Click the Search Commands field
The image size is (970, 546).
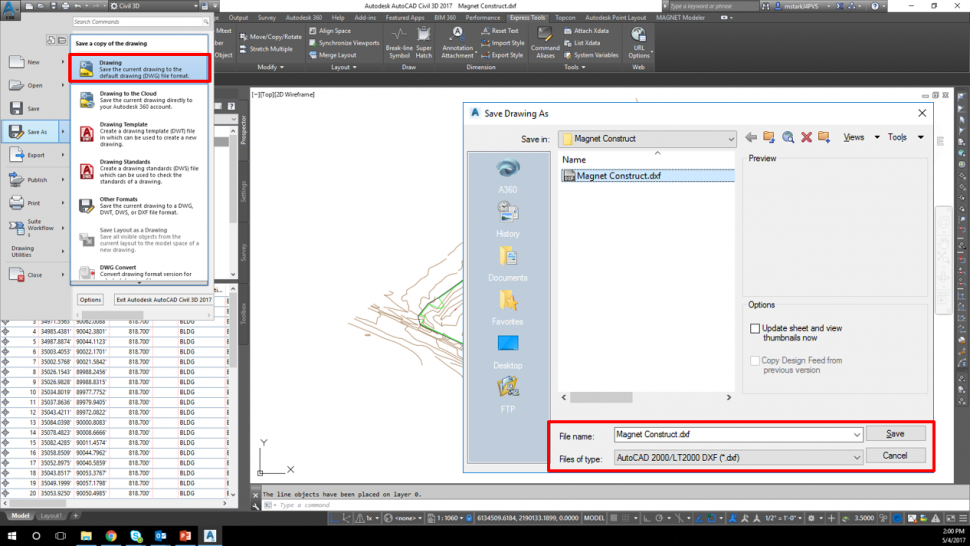[141, 22]
